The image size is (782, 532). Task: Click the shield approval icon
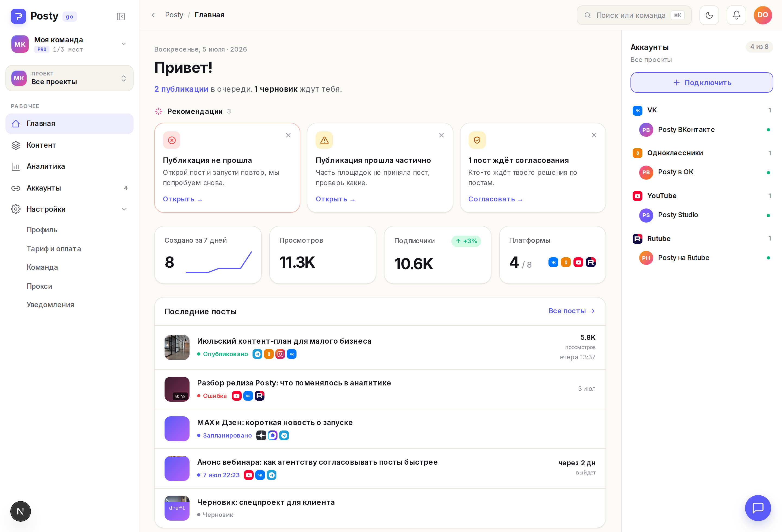477,140
